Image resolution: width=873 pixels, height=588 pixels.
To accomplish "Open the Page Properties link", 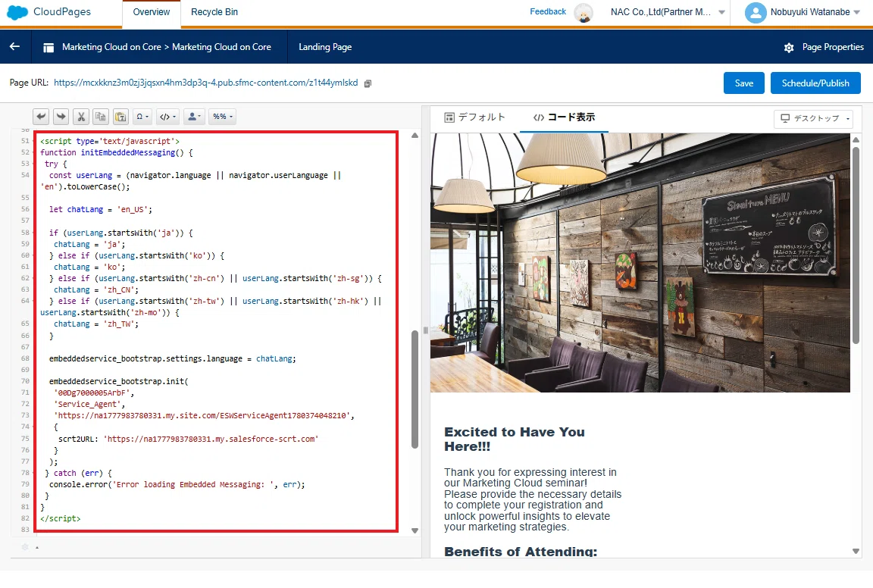I will click(x=833, y=47).
